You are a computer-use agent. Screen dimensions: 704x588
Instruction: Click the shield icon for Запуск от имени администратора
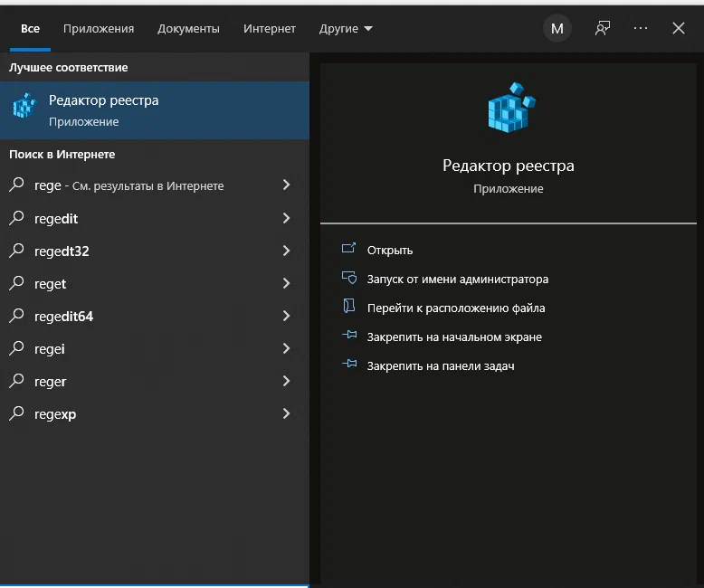coord(349,278)
